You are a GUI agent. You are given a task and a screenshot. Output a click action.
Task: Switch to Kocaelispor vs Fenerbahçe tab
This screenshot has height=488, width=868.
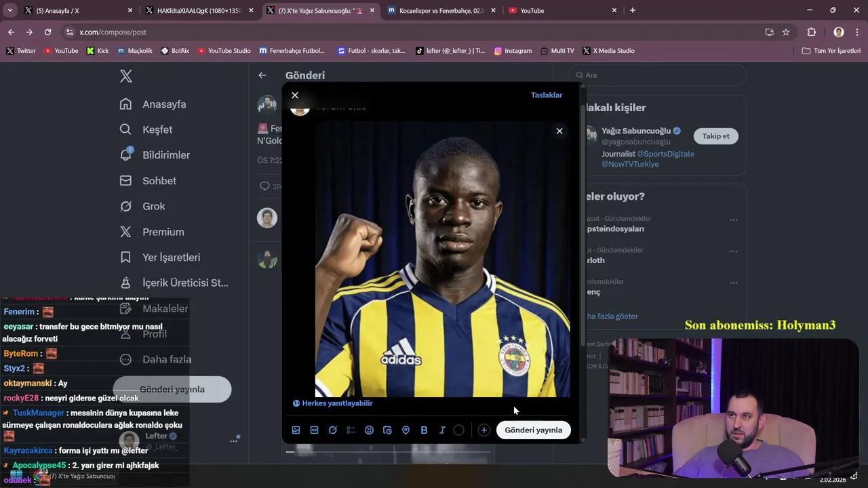pos(442,10)
